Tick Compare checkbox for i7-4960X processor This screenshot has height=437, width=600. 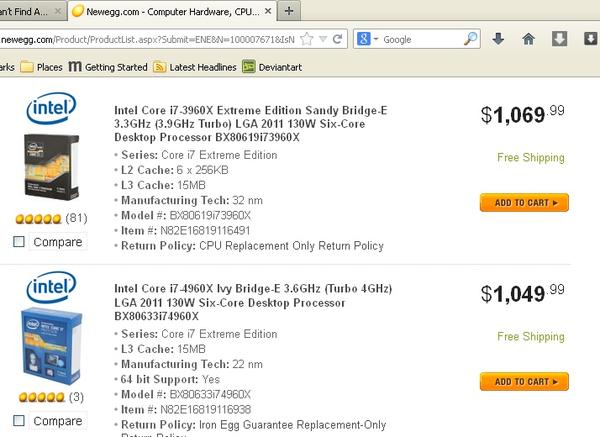[19, 421]
